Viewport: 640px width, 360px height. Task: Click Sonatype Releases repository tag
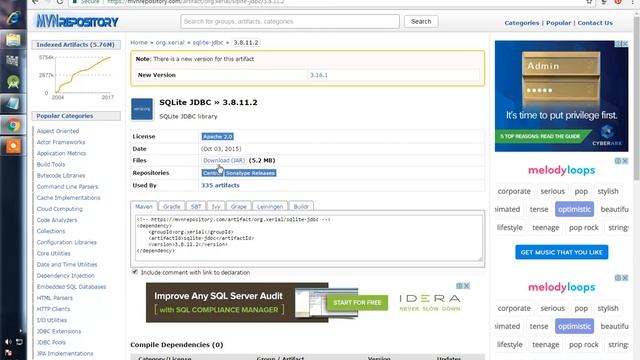point(250,173)
